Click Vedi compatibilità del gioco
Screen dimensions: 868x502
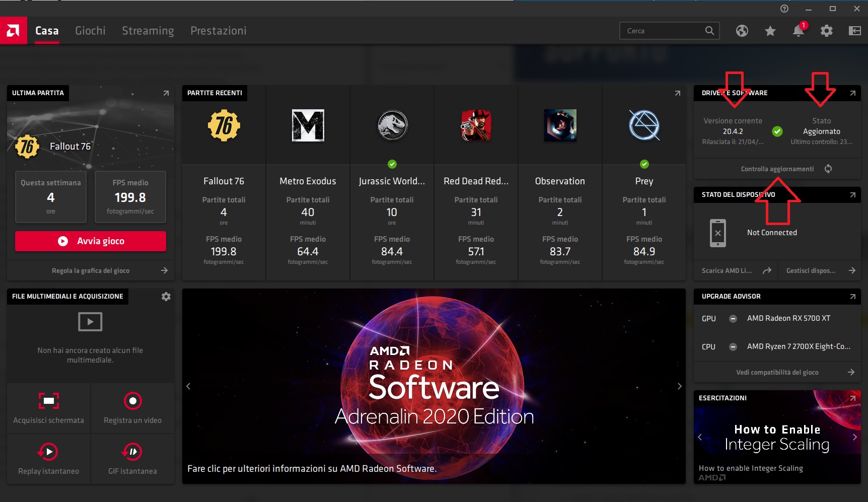(777, 372)
